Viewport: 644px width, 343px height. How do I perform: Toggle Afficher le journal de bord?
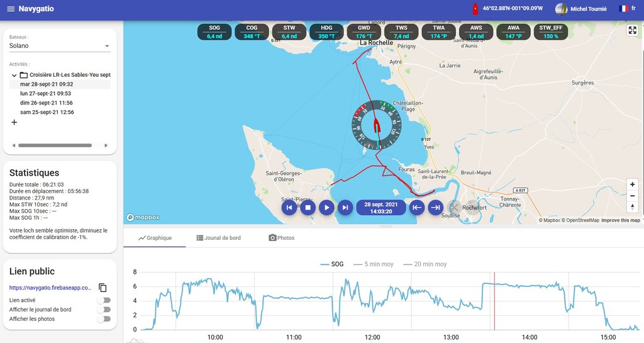click(103, 310)
